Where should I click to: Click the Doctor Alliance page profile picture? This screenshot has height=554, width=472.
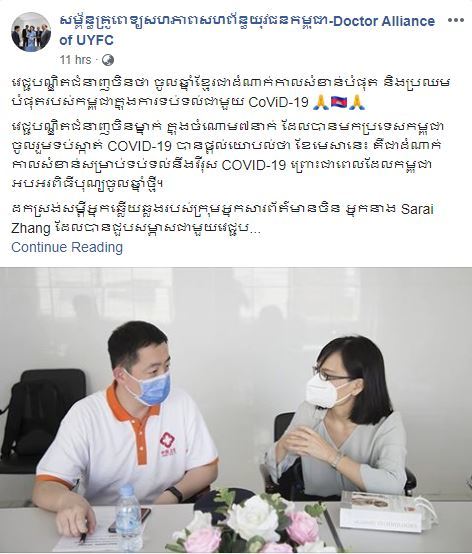(31, 32)
